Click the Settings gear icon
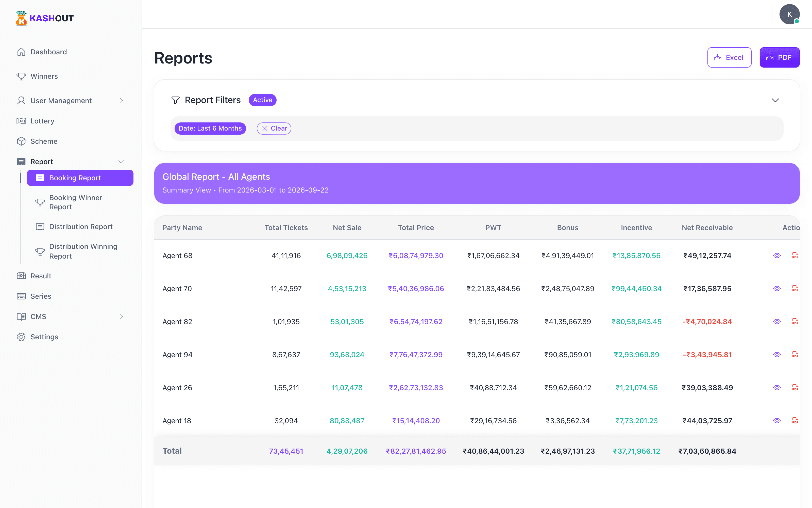Screen dimensions: 812x508 tap(21, 337)
